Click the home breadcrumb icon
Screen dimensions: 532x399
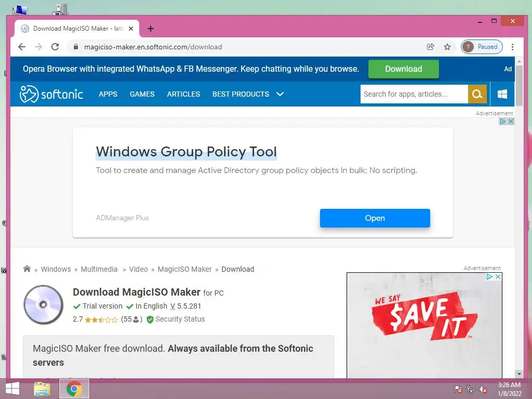(x=27, y=269)
